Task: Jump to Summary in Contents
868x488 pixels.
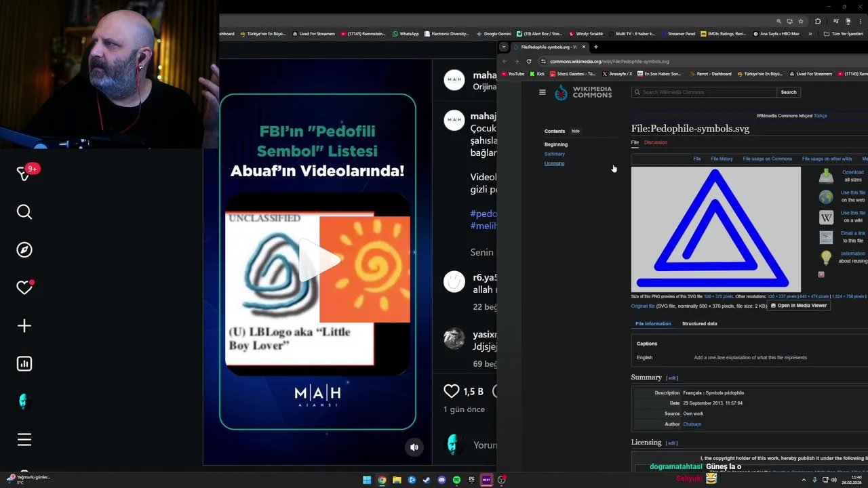Action: 555,154
